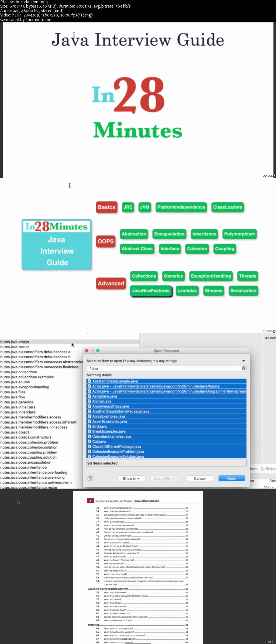Click the red Basics node in the mind map
Viewport: 276px width, 644px height.
point(106,207)
